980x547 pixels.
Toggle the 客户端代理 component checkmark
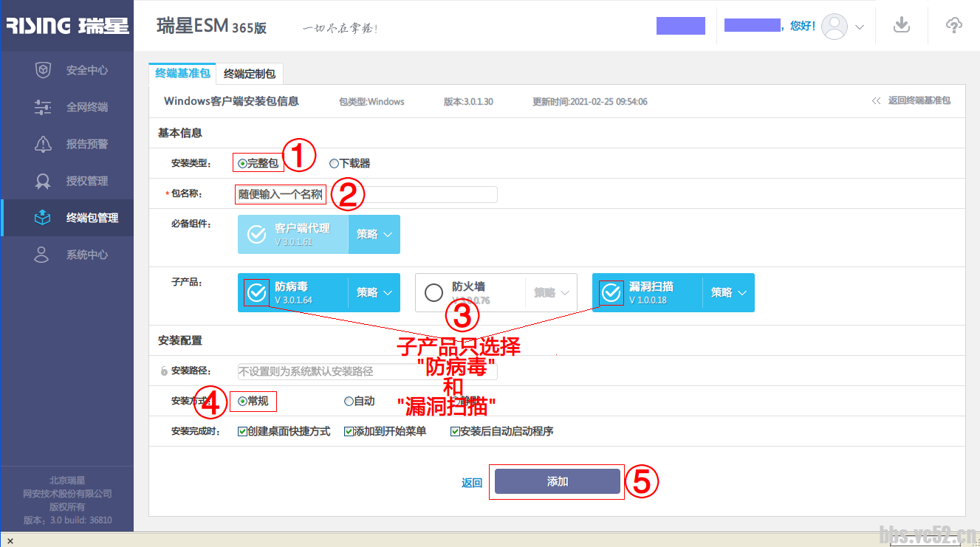point(256,234)
